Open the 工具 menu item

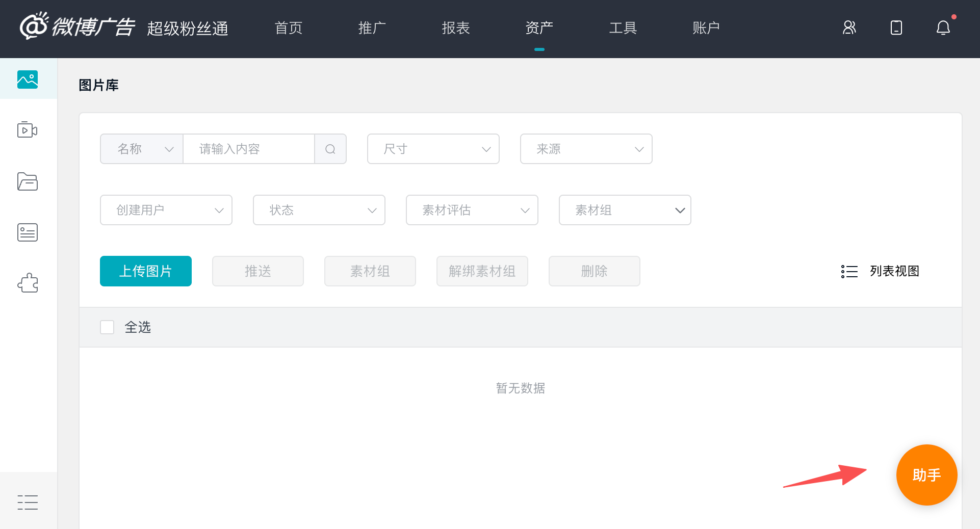tap(623, 28)
